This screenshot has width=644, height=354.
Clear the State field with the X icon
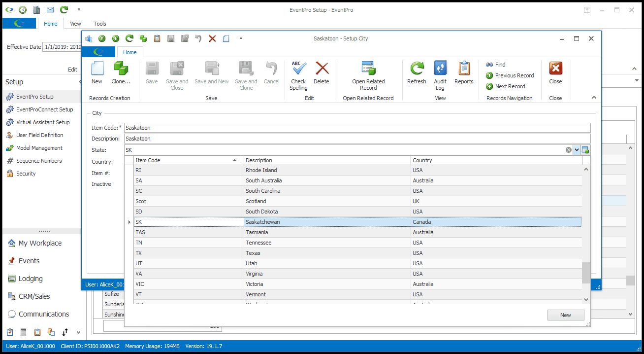coord(569,150)
